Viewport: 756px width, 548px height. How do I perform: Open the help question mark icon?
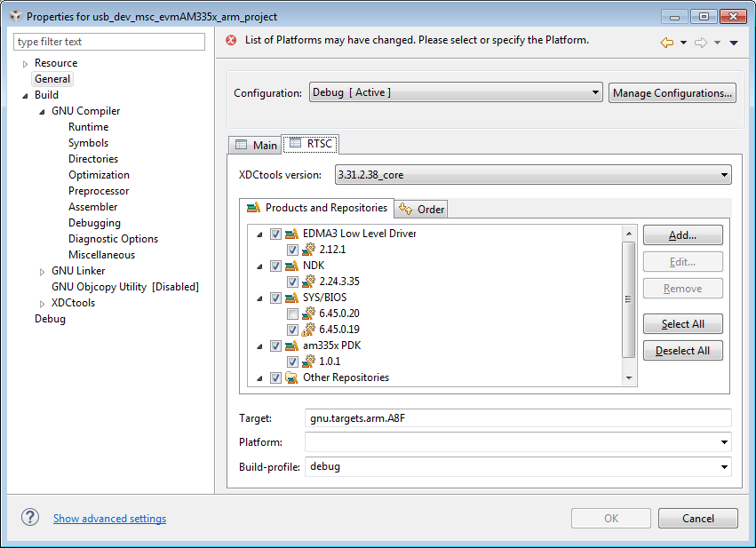pyautogui.click(x=30, y=517)
